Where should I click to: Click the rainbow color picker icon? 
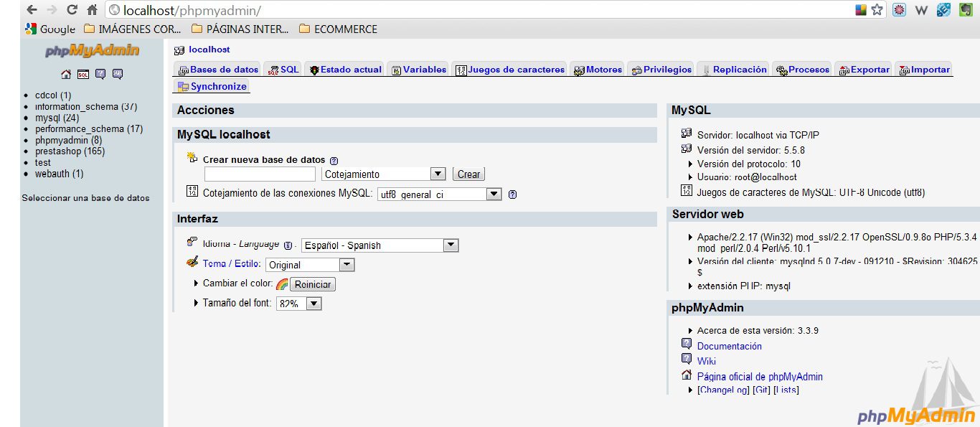coord(282,284)
